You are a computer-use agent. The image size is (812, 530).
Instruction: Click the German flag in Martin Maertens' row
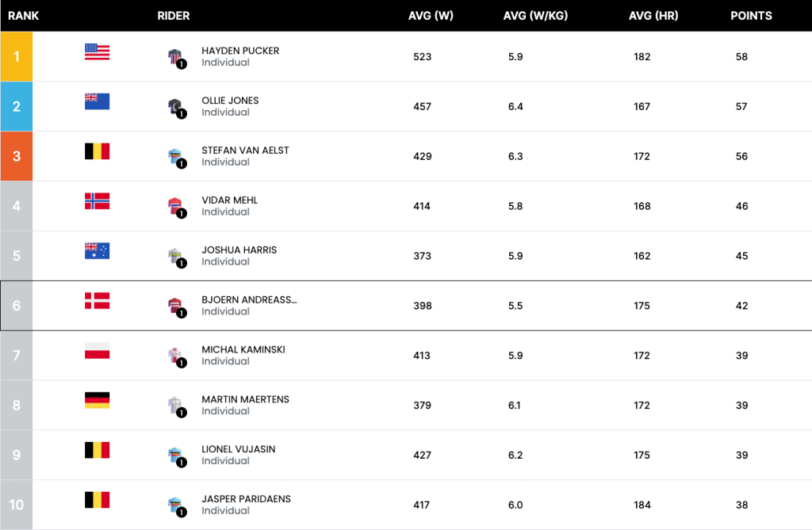point(97,400)
